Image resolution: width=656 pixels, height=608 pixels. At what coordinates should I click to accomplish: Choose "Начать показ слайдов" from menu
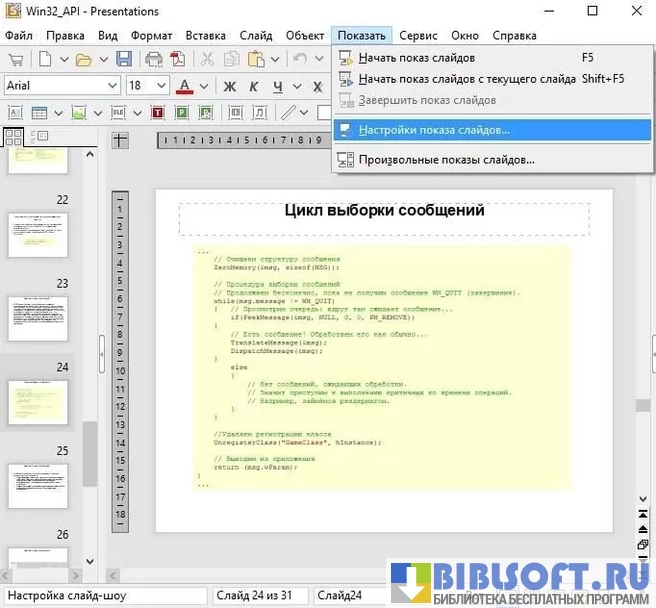416,58
